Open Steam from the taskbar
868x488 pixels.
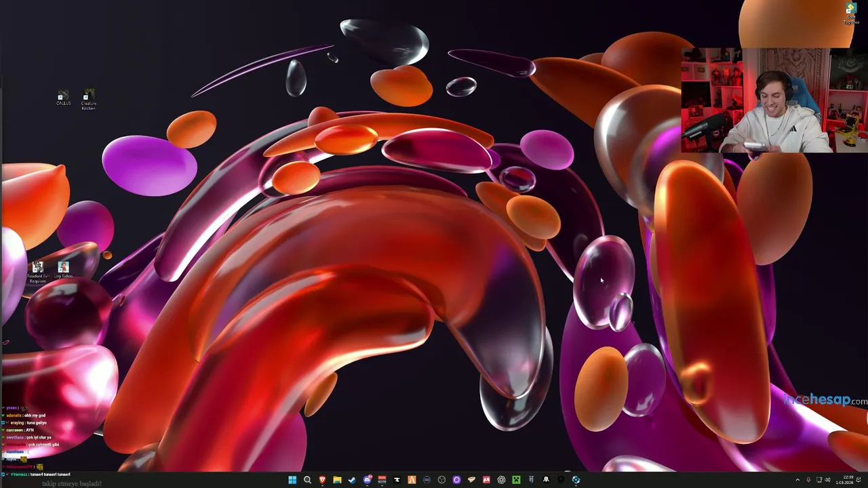[x=352, y=480]
